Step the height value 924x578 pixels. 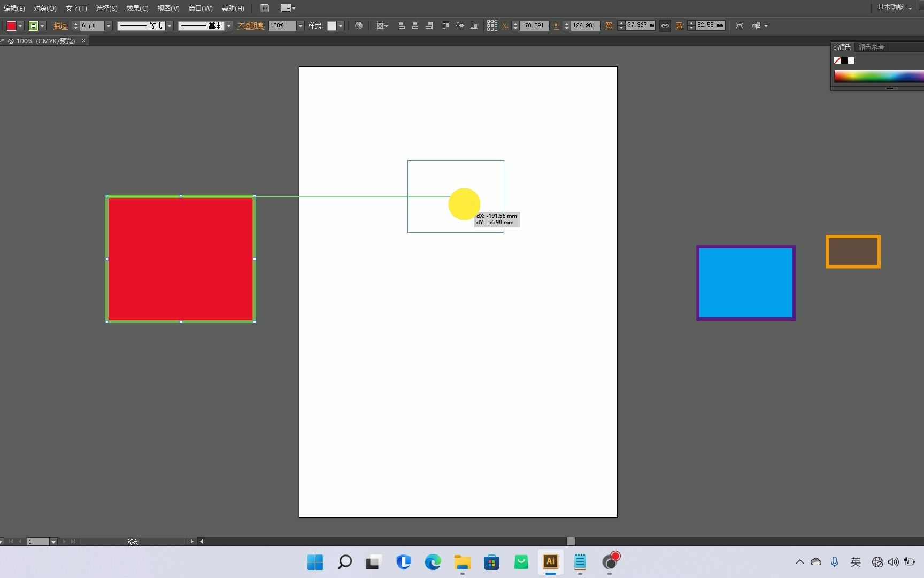tap(691, 26)
